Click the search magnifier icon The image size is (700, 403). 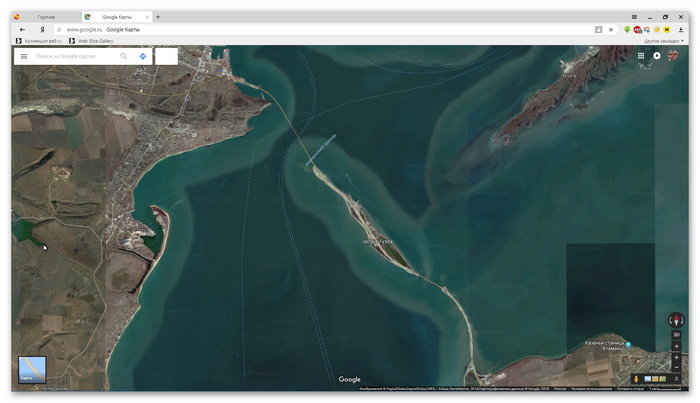124,56
